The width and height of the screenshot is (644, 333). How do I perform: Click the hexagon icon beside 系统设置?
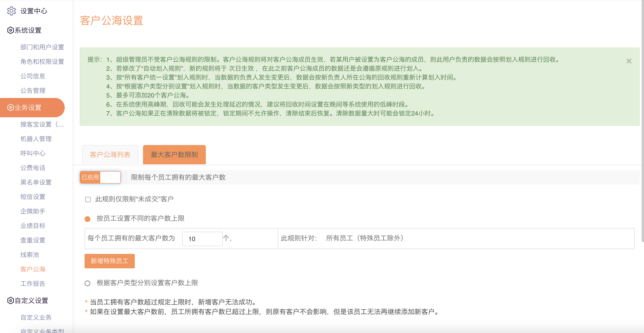(x=10, y=30)
